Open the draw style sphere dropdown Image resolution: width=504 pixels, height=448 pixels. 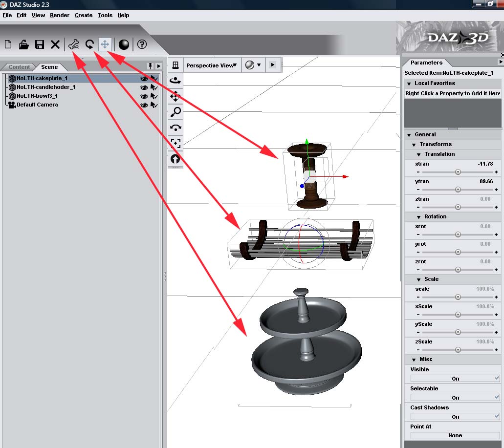tap(253, 65)
